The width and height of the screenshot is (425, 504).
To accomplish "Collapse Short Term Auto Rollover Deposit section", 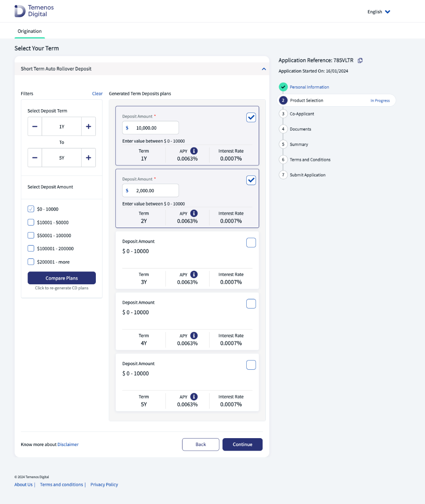I will point(264,69).
